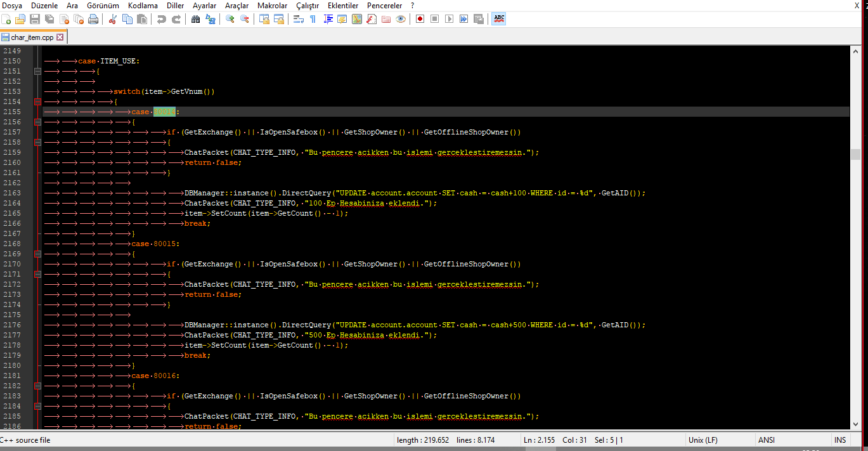Create a new file with toolbar icon
The width and height of the screenshot is (868, 451).
pyautogui.click(x=6, y=19)
